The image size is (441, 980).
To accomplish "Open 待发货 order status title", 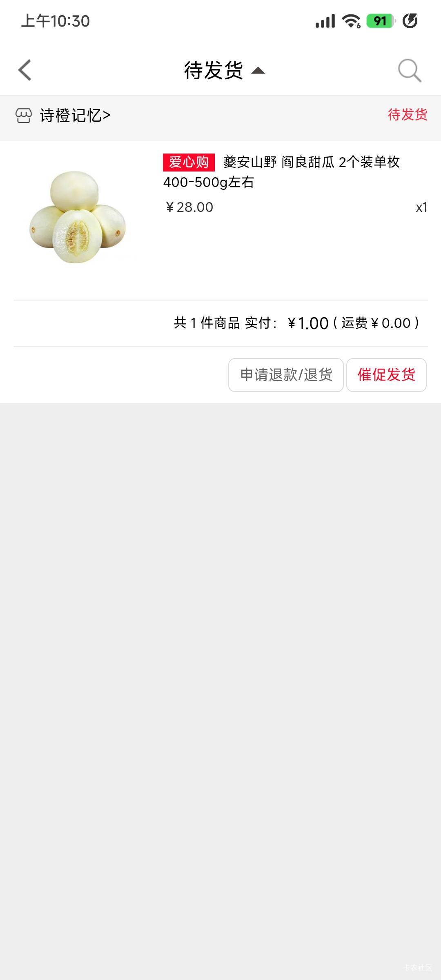I will tap(214, 70).
